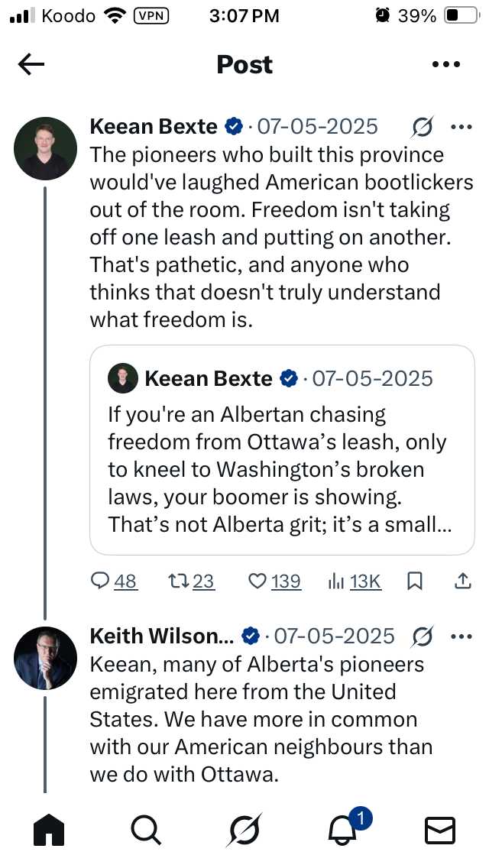Share Keean Bexte's post
Viewport: 489px width, 868px height.
coord(462,581)
